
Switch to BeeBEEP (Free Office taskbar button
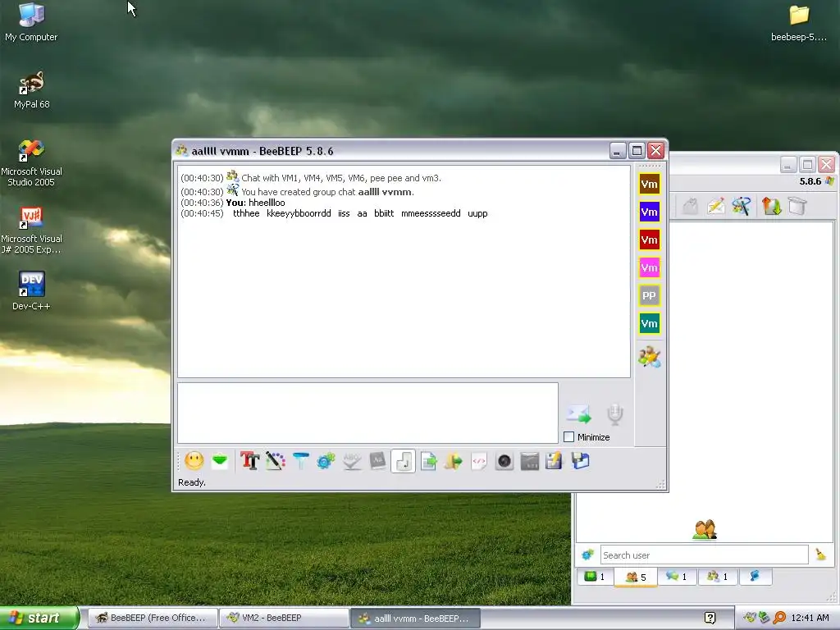point(152,619)
